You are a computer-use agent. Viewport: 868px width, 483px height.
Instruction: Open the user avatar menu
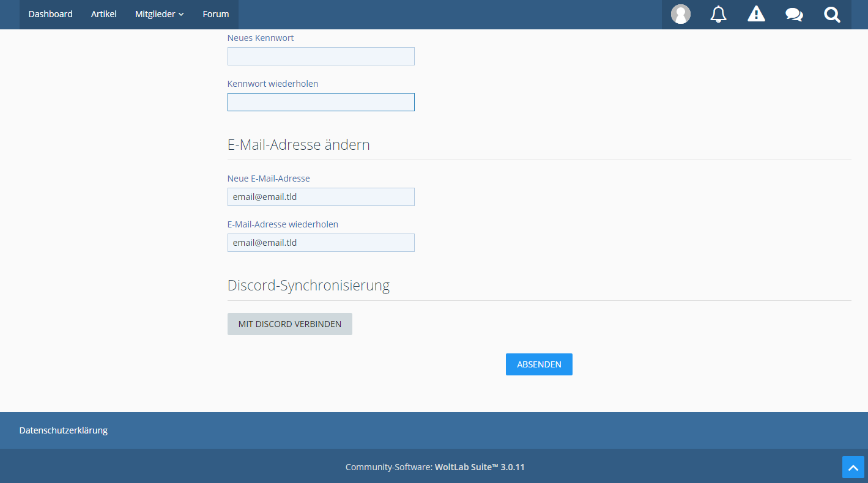click(x=680, y=14)
